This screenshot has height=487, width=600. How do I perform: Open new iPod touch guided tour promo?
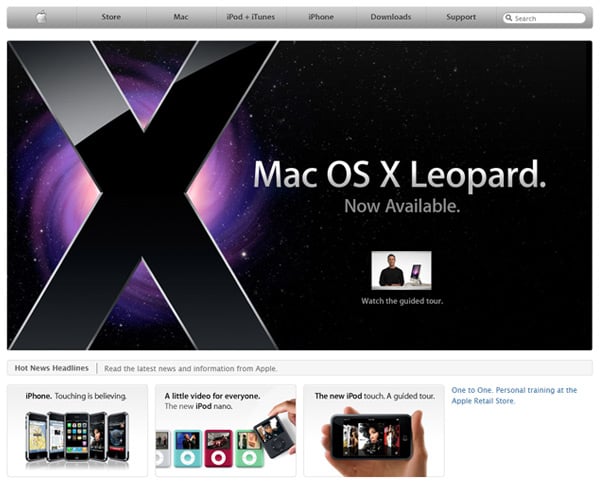click(x=374, y=430)
